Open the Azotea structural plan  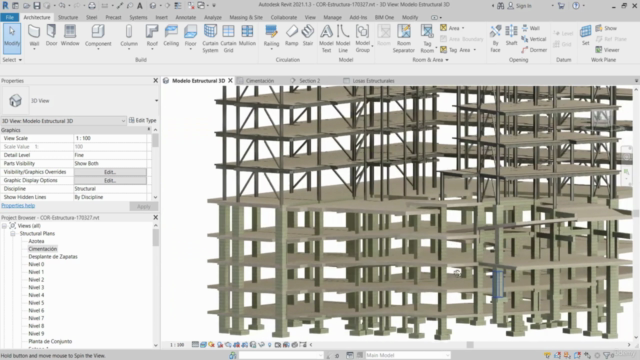point(36,241)
